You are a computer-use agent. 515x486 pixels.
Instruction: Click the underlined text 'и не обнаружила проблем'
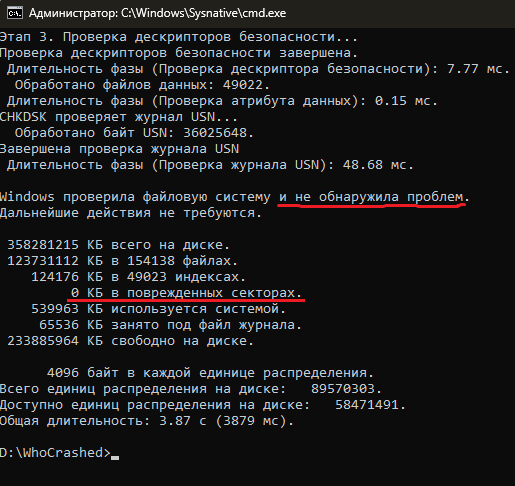click(x=371, y=197)
